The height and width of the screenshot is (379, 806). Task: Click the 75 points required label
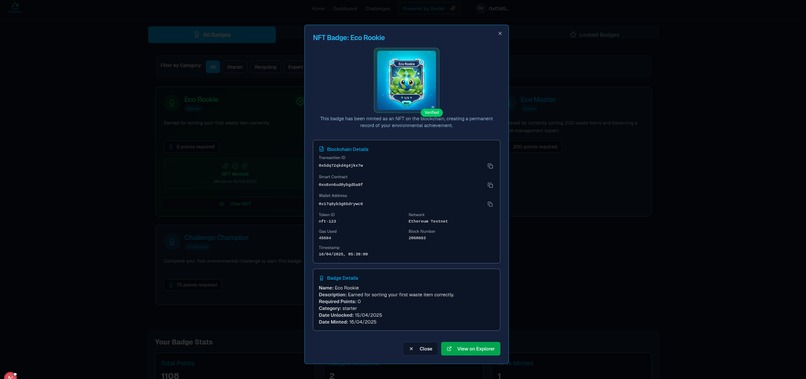(193, 285)
